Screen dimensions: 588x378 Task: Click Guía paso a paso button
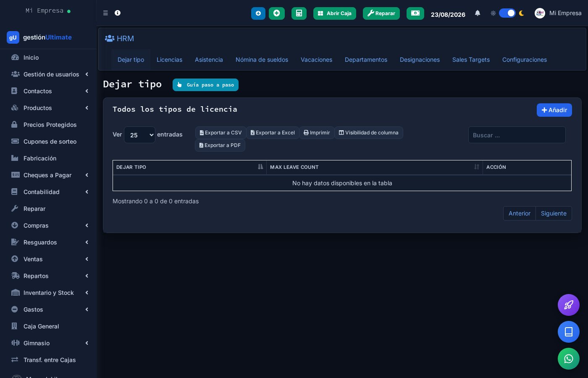[205, 85]
